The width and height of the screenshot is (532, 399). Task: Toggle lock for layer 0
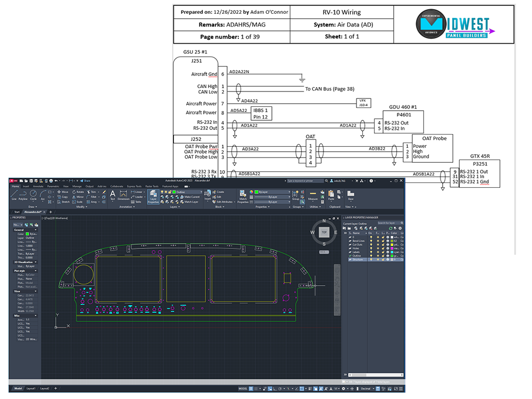point(384,237)
